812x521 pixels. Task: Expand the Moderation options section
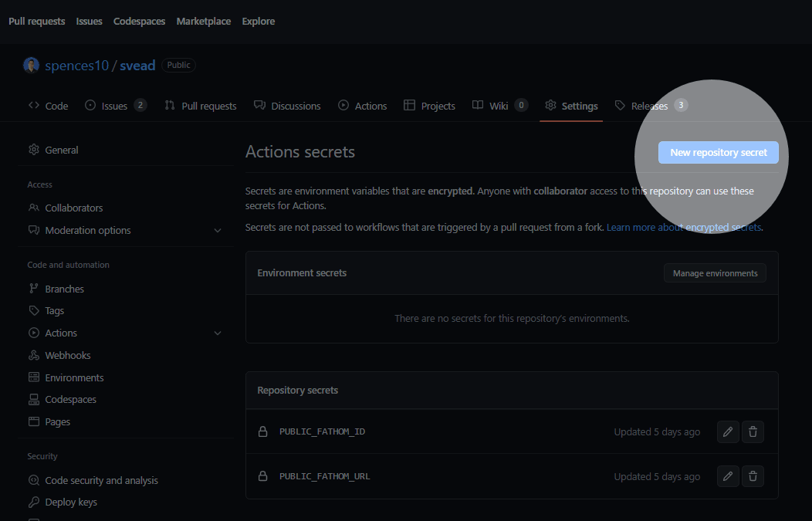(217, 230)
